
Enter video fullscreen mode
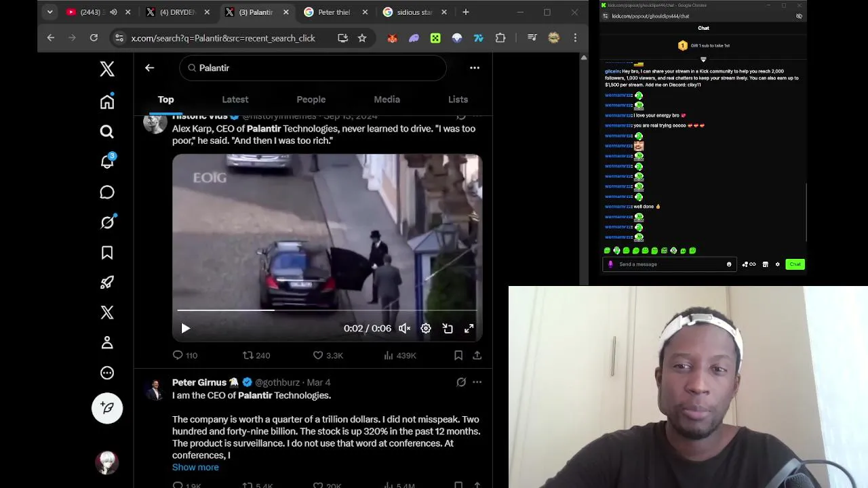[469, 328]
